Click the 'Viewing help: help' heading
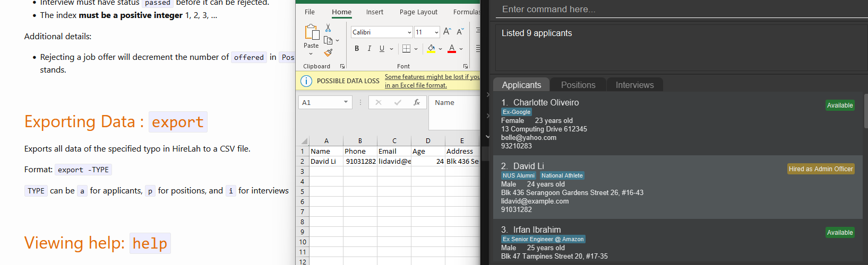The width and height of the screenshot is (868, 265). 98,243
